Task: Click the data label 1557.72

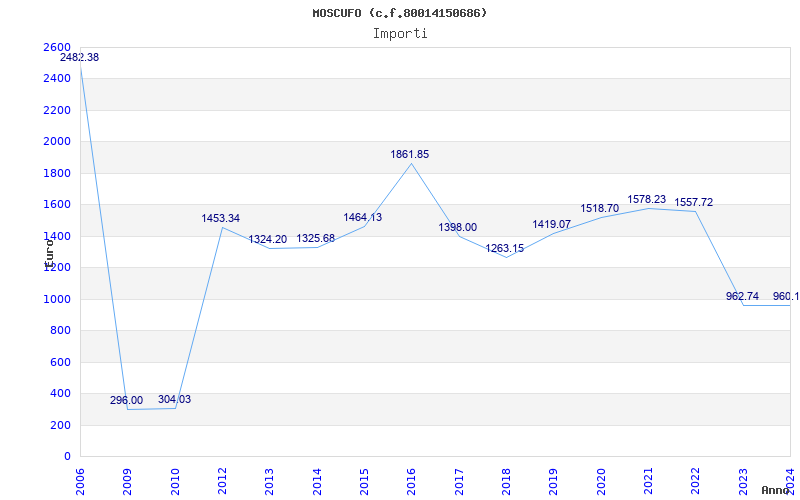Action: [693, 203]
